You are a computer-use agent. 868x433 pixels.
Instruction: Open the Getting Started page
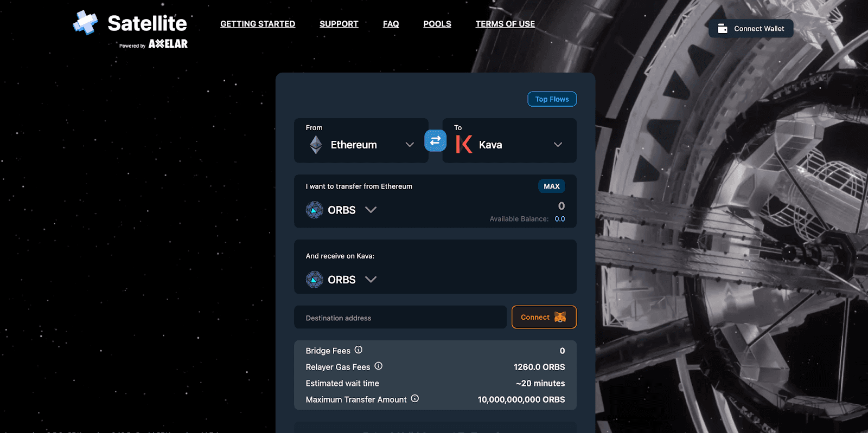pos(258,24)
